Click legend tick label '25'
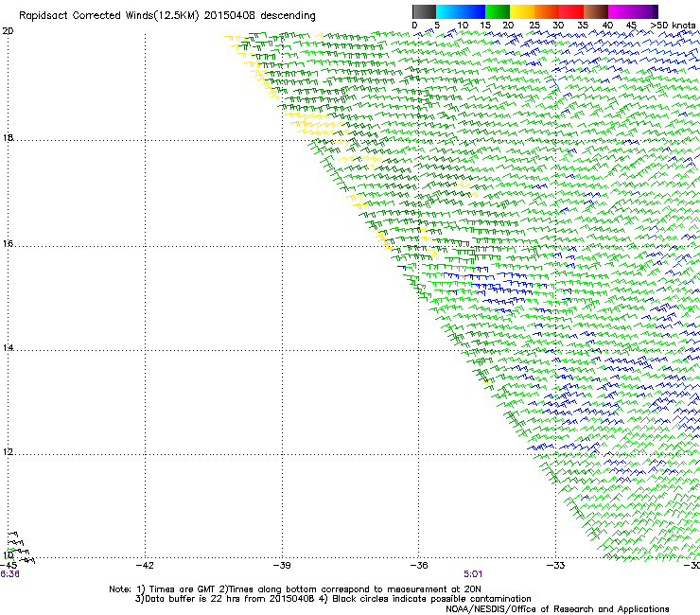The width and height of the screenshot is (700, 615). pos(534,26)
